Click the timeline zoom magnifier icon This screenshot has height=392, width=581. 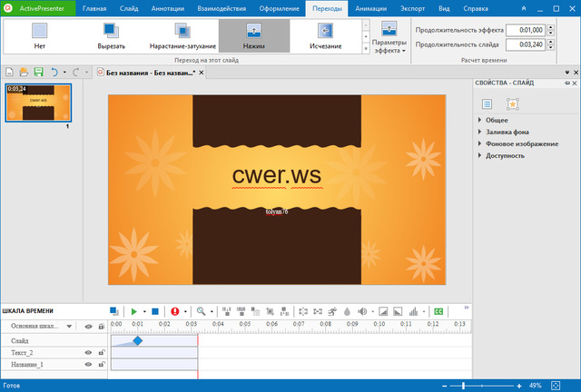point(201,310)
